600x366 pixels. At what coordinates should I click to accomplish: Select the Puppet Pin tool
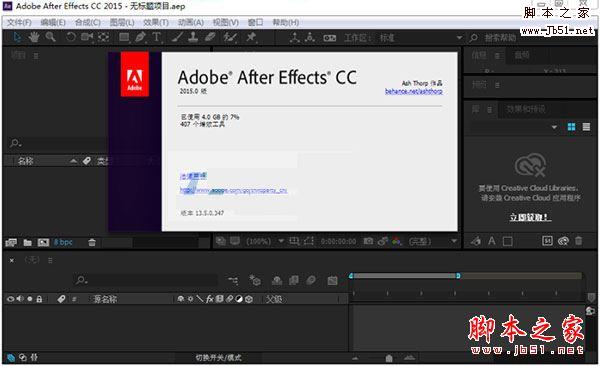(x=251, y=37)
